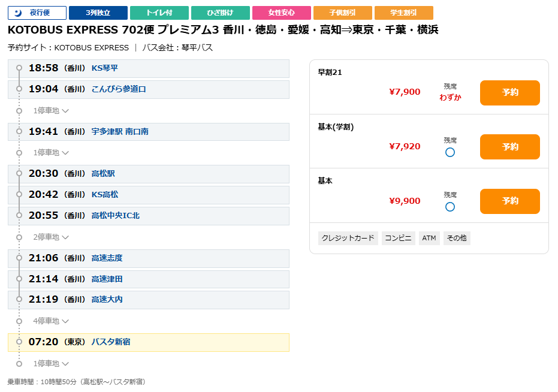Click the 子供割引 discount tag
Screen dimensions: 558x392
click(x=342, y=13)
